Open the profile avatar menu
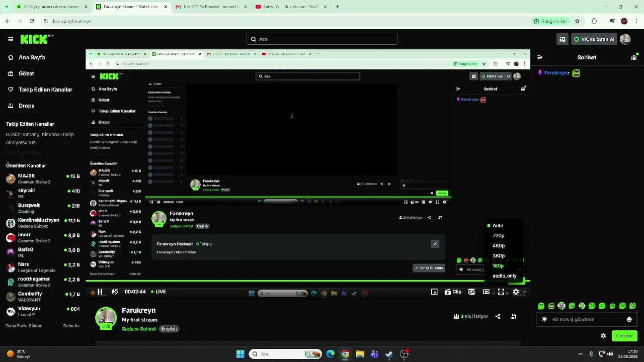This screenshot has height=362, width=644. tap(625, 39)
